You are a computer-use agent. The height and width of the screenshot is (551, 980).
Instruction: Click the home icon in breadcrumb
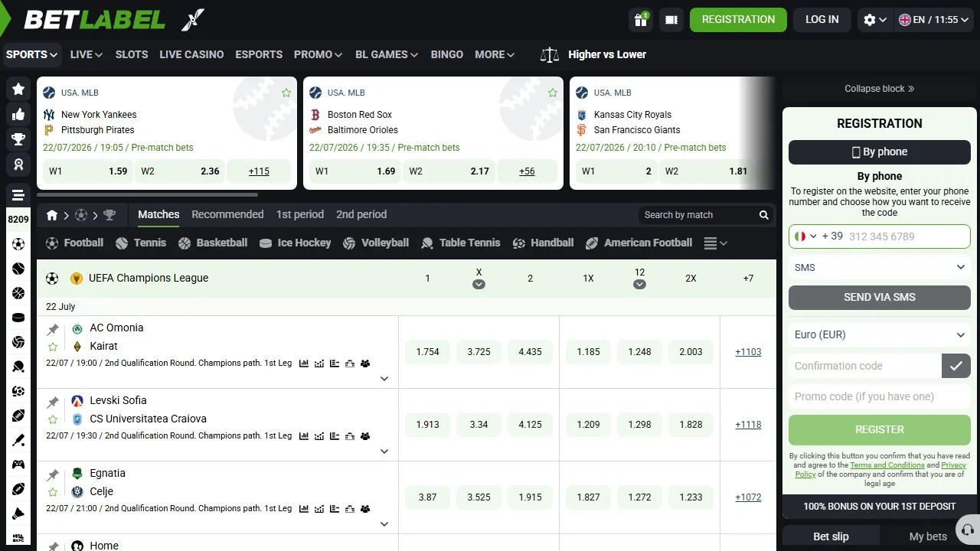click(x=52, y=215)
